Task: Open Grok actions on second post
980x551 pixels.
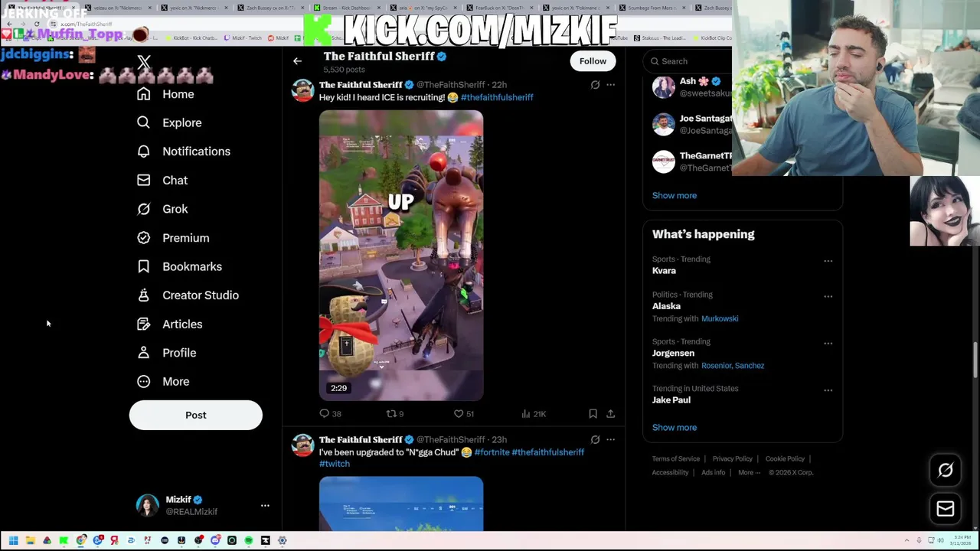Action: click(595, 440)
